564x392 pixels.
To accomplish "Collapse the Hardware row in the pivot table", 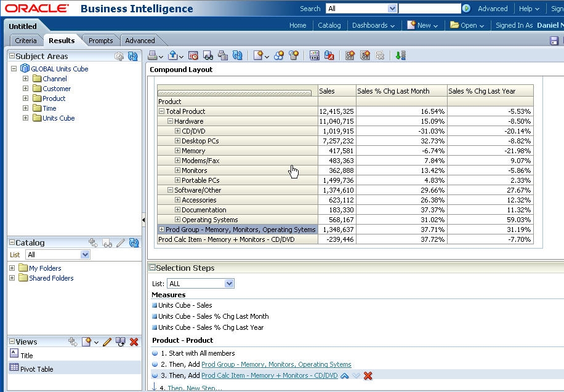I will pos(170,121).
